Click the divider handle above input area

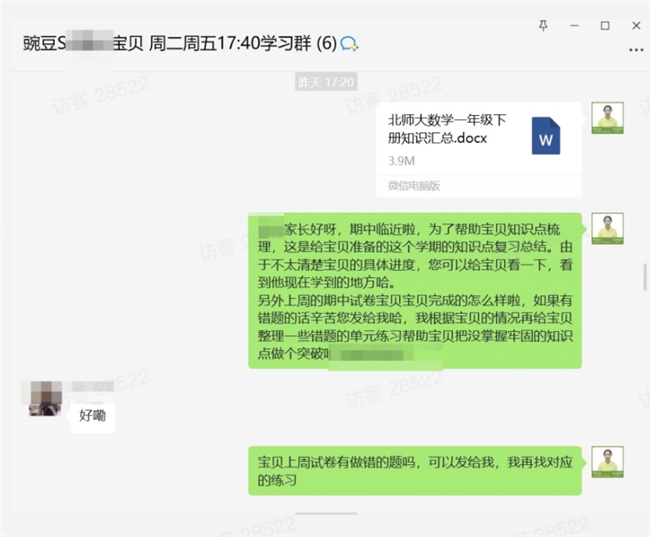[x=326, y=513]
